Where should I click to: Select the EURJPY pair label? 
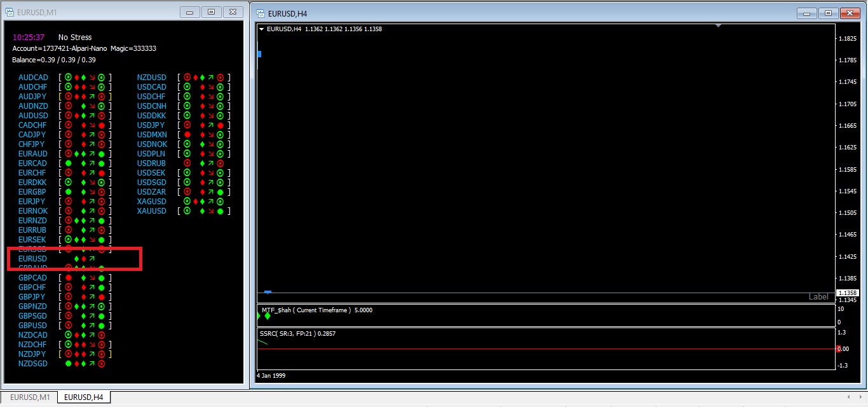pyautogui.click(x=32, y=202)
